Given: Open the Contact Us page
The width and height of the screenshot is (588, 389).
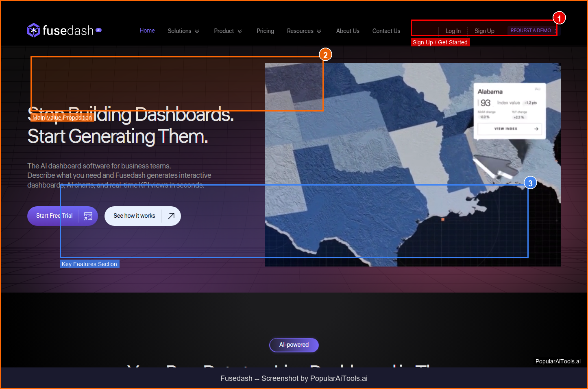Looking at the screenshot, I should (386, 31).
